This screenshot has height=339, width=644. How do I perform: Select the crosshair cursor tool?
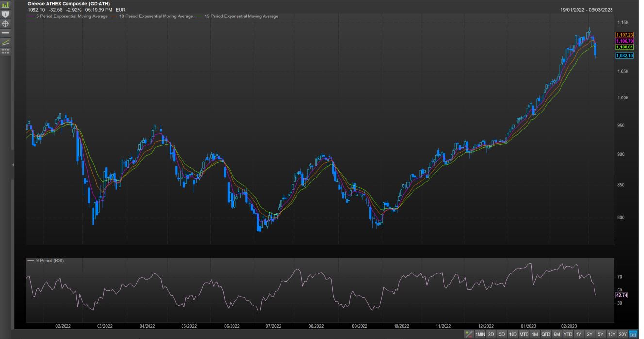(x=5, y=23)
